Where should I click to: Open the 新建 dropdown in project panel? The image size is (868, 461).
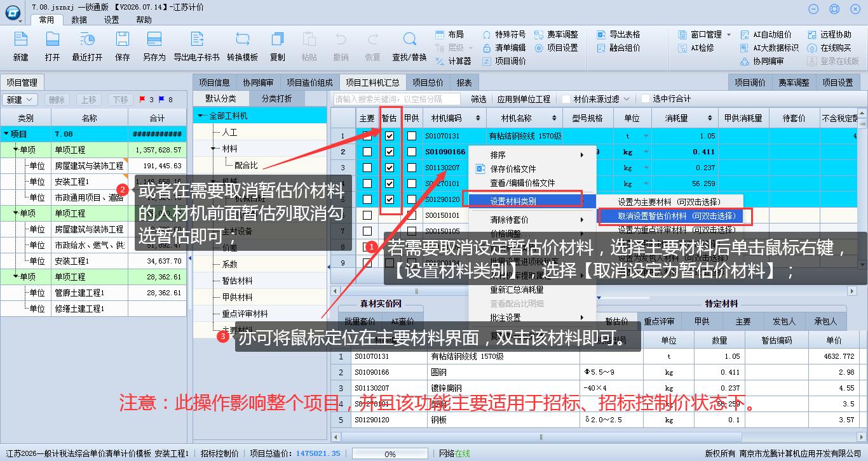point(20,100)
